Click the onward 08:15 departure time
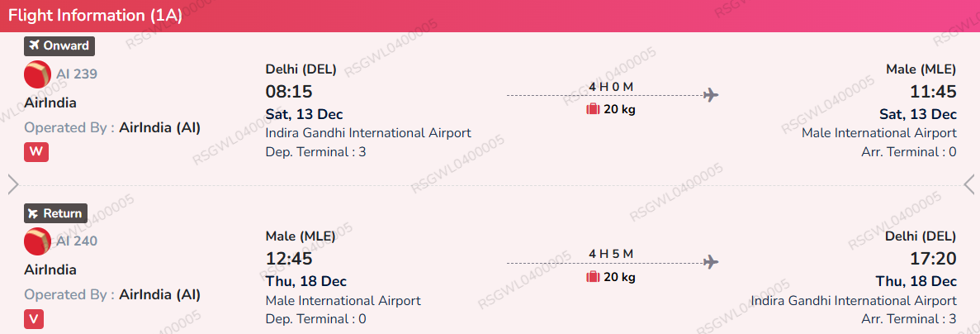Viewport: 980px width, 334px height. tap(289, 92)
